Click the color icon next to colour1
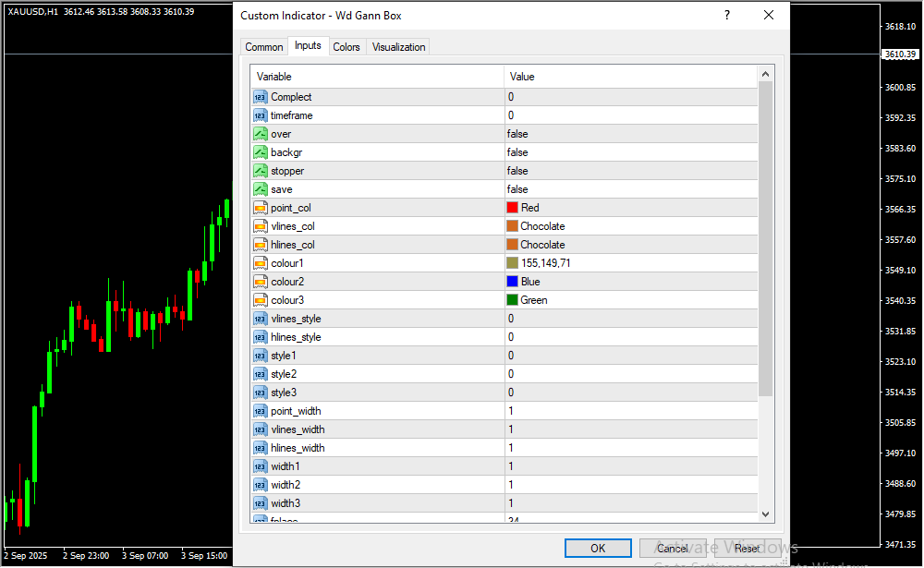 (x=261, y=263)
